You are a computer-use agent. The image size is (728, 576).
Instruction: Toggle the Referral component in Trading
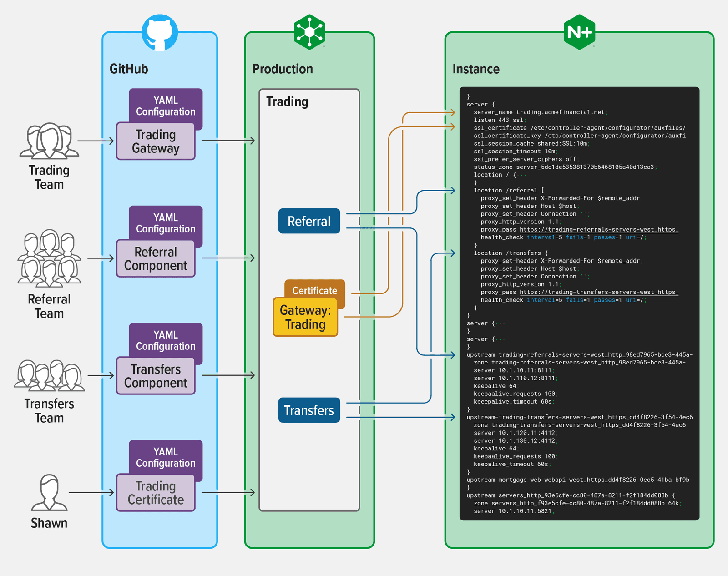(309, 221)
